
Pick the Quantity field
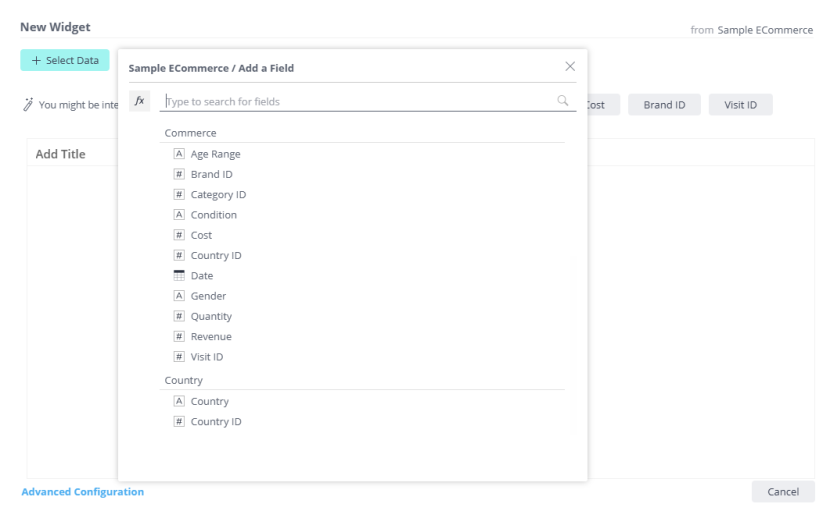(x=211, y=316)
